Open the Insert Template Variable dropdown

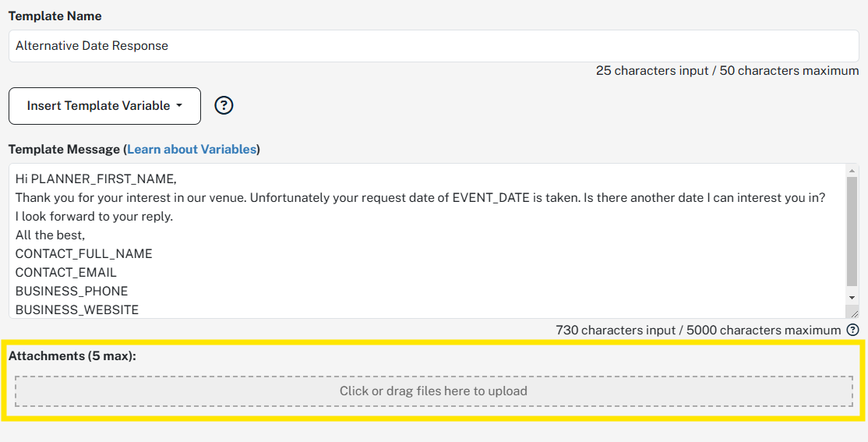104,106
